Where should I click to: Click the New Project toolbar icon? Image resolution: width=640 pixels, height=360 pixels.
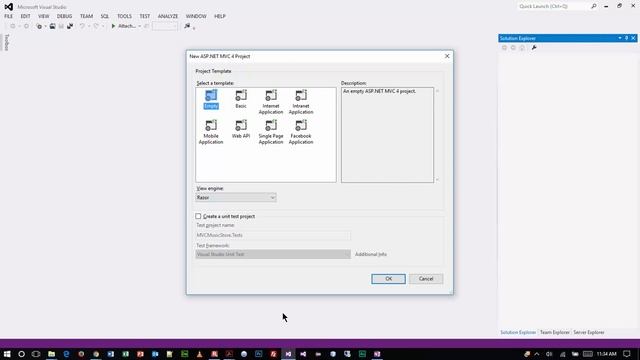(39, 26)
